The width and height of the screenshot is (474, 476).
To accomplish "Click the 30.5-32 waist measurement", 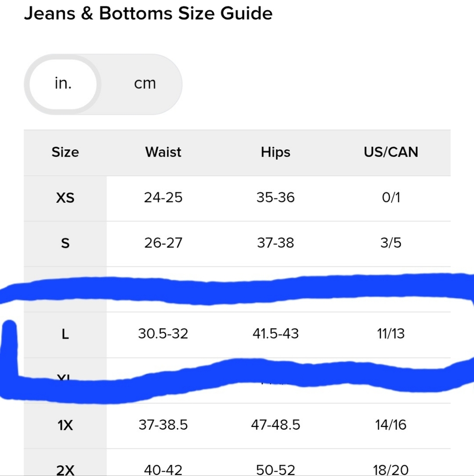I will pos(163,334).
